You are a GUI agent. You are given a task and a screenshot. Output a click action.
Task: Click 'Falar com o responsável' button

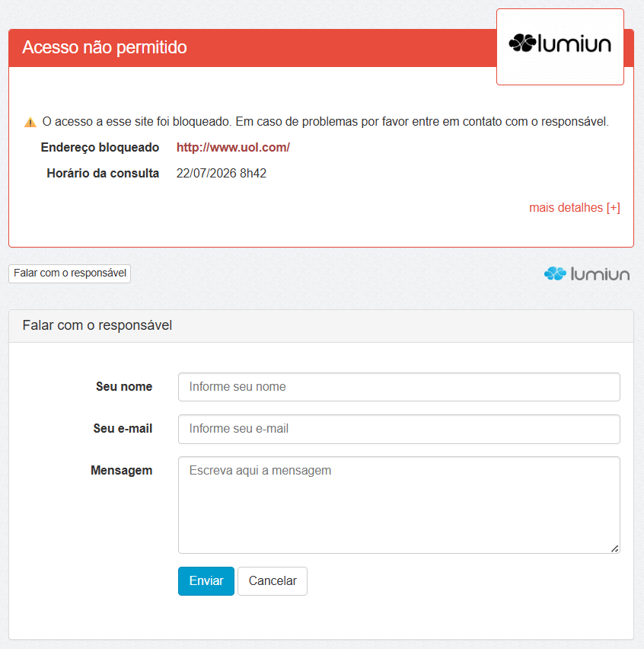[x=70, y=273]
